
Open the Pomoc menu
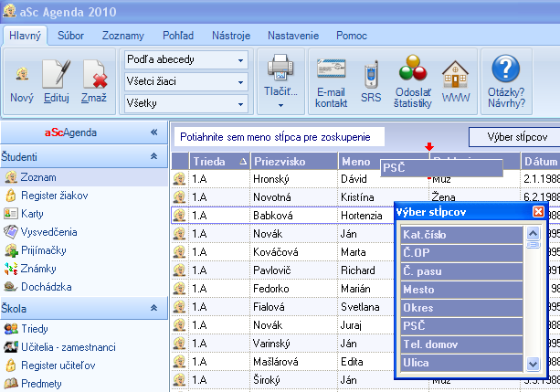[x=352, y=36]
